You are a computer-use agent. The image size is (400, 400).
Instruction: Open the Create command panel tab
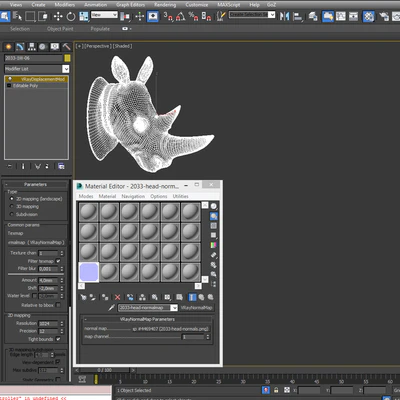tap(8, 47)
